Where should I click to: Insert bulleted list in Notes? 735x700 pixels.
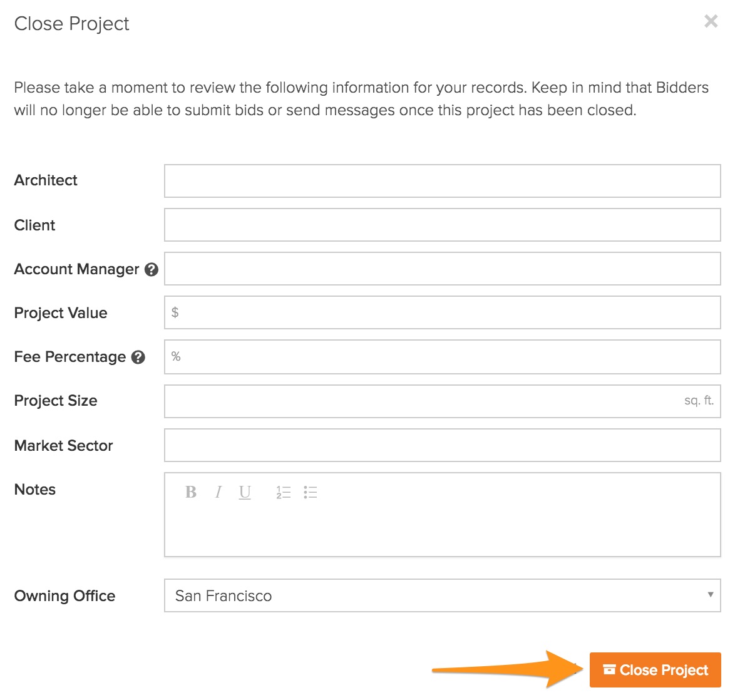(x=311, y=493)
